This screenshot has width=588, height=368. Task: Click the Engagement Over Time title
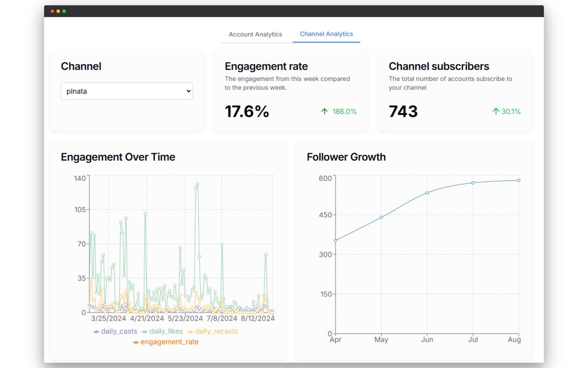coord(118,157)
